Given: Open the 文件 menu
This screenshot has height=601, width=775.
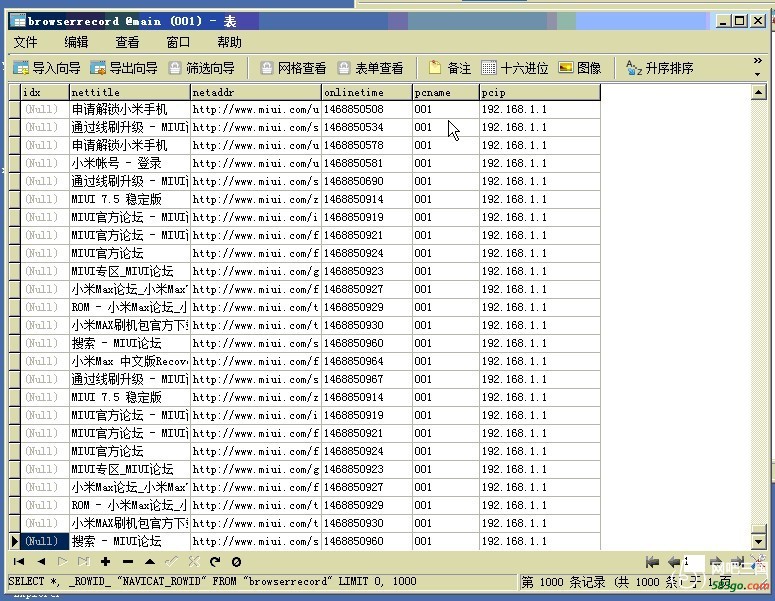Looking at the screenshot, I should [25, 42].
